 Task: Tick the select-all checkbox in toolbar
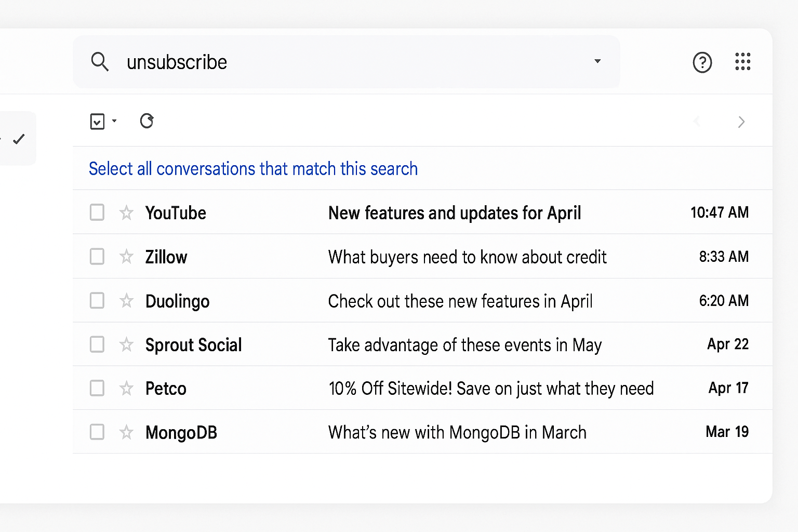tap(97, 122)
